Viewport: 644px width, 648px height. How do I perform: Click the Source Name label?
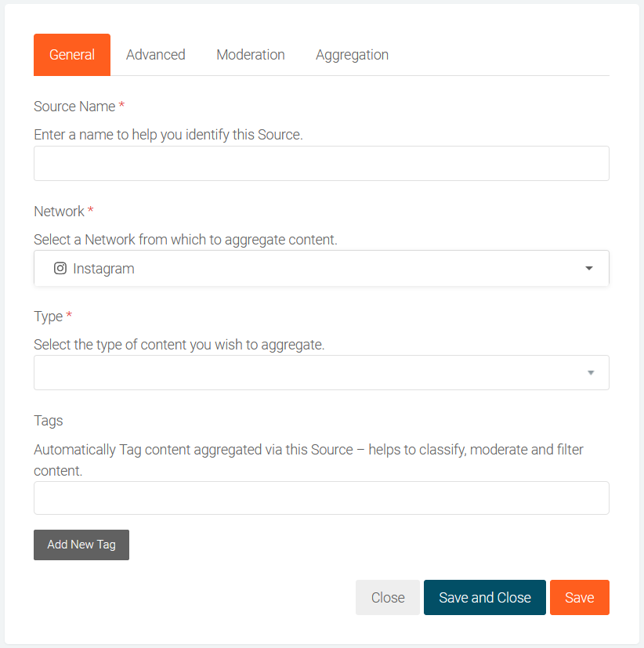(74, 107)
